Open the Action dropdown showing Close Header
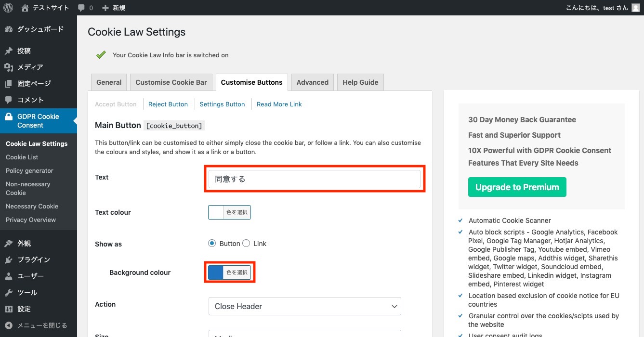 tap(305, 306)
